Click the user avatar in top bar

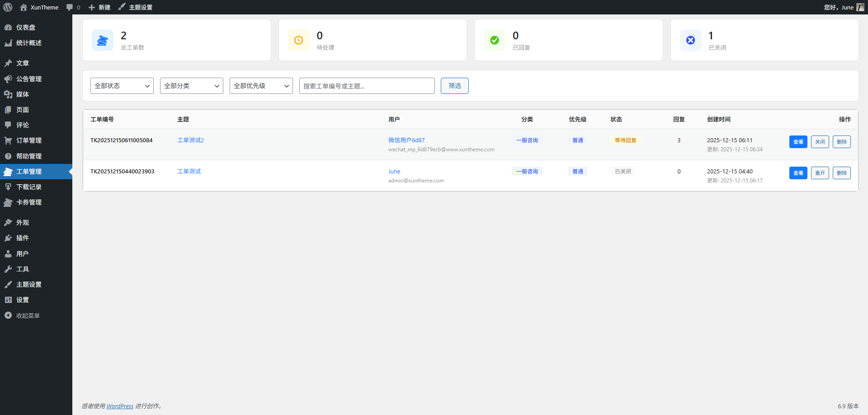[x=860, y=7]
